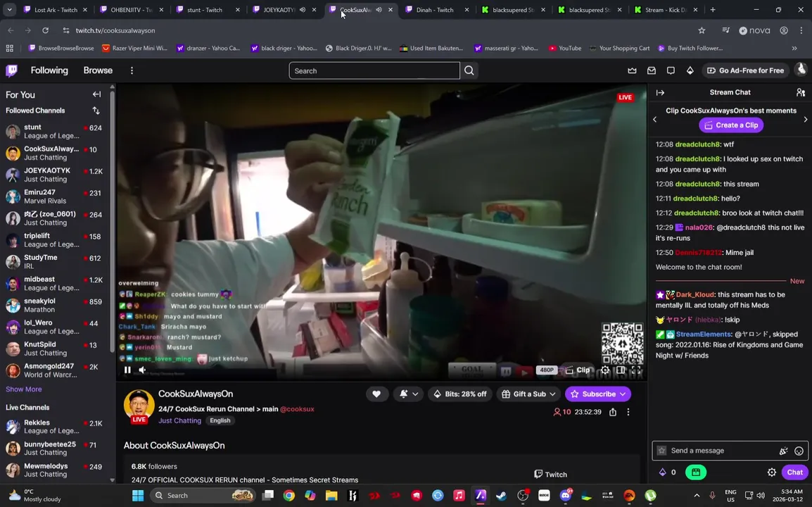Screen dimensions: 812x507
Task: Open notification bell dropdown
Action: click(408, 394)
